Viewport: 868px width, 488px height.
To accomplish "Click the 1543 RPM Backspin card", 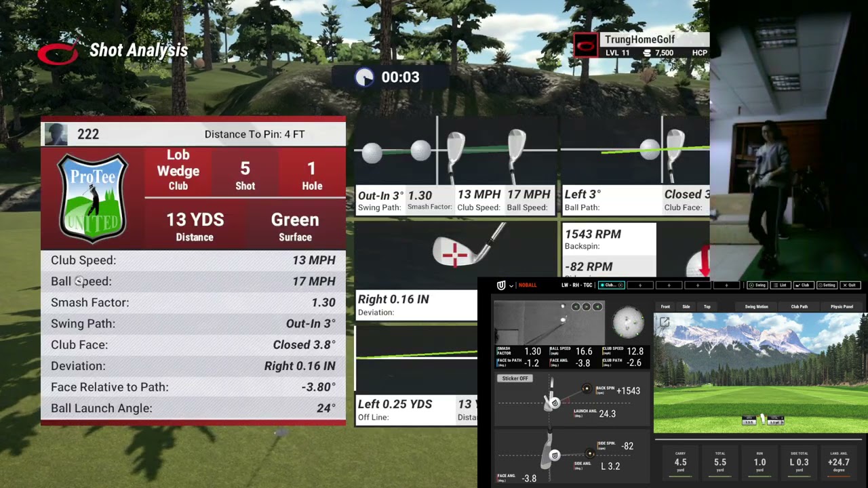I will (609, 239).
